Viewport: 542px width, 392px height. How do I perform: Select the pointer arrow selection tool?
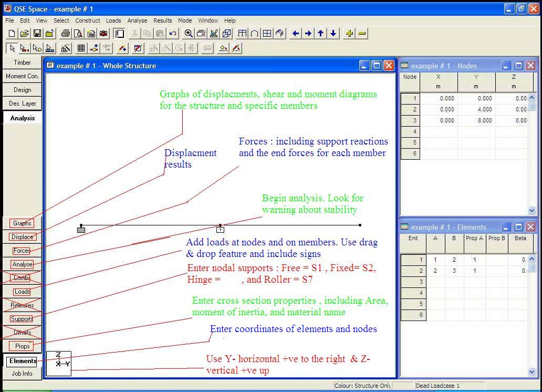(x=12, y=48)
